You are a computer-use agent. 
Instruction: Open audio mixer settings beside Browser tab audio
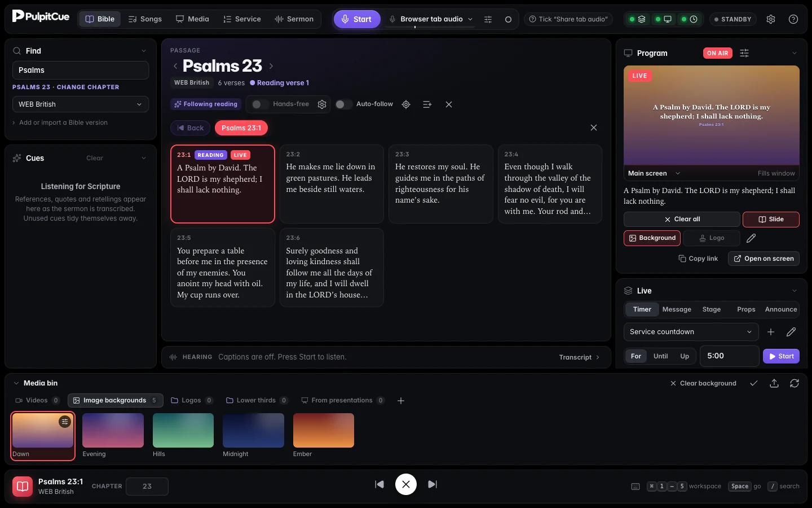[x=488, y=19]
